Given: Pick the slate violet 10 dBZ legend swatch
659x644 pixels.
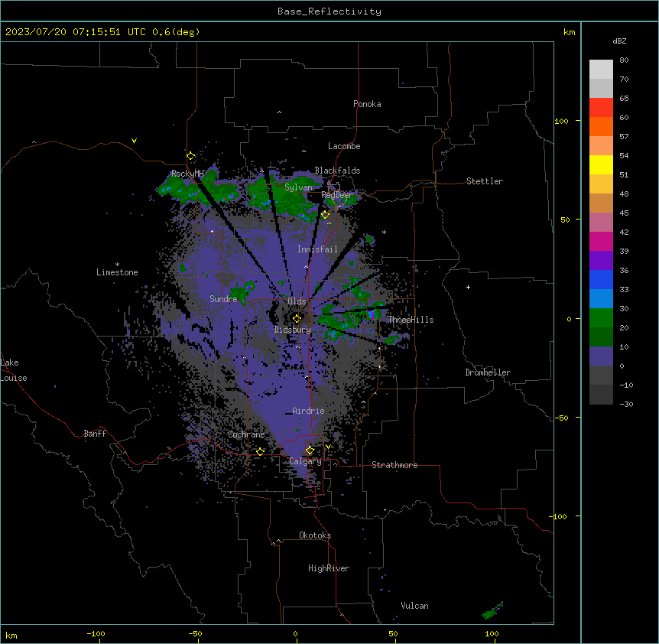Looking at the screenshot, I should (x=601, y=356).
